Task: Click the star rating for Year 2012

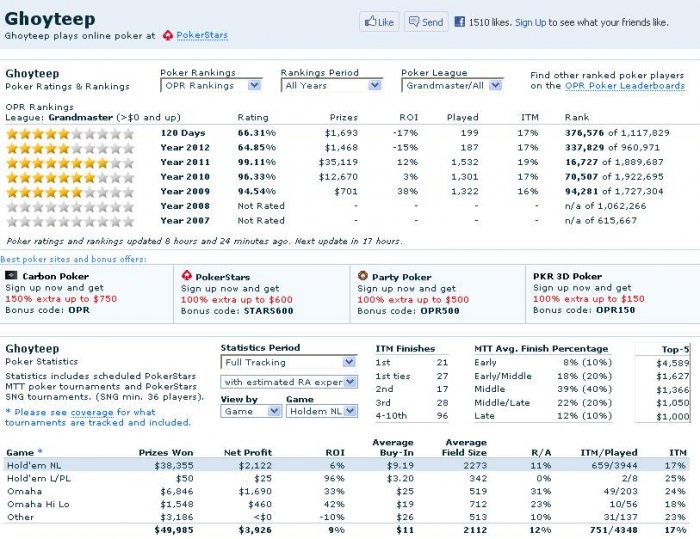Action: point(70,148)
